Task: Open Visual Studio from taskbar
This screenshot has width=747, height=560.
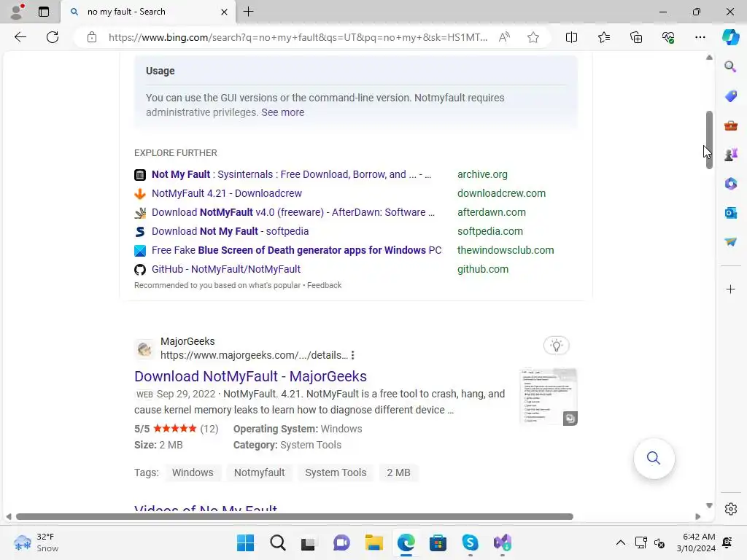Action: point(502,542)
